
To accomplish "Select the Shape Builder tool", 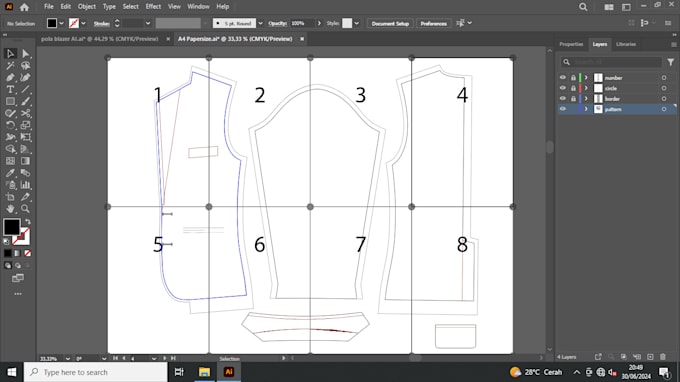I will (10, 149).
